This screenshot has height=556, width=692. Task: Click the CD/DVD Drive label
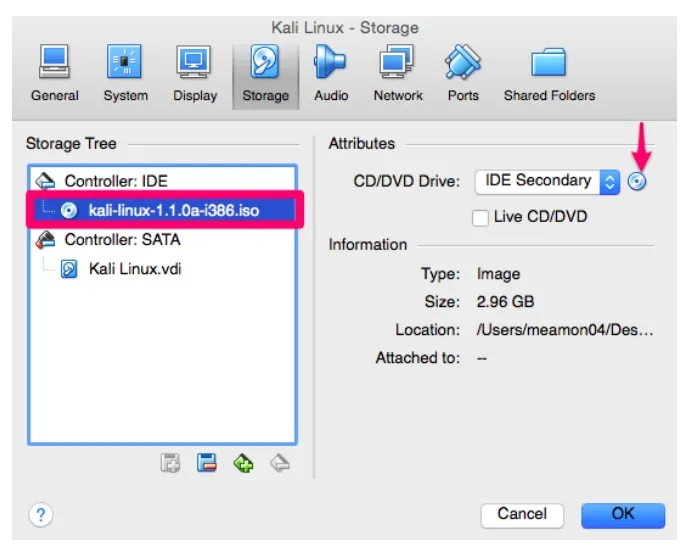[406, 181]
